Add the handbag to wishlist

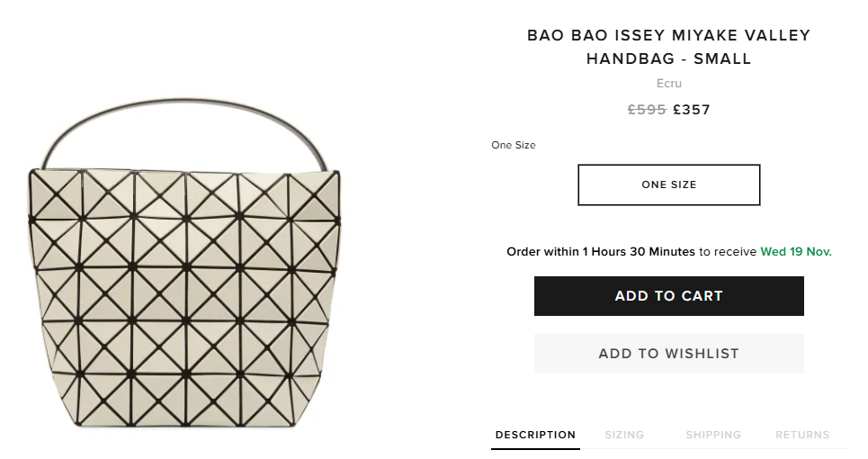pos(668,354)
